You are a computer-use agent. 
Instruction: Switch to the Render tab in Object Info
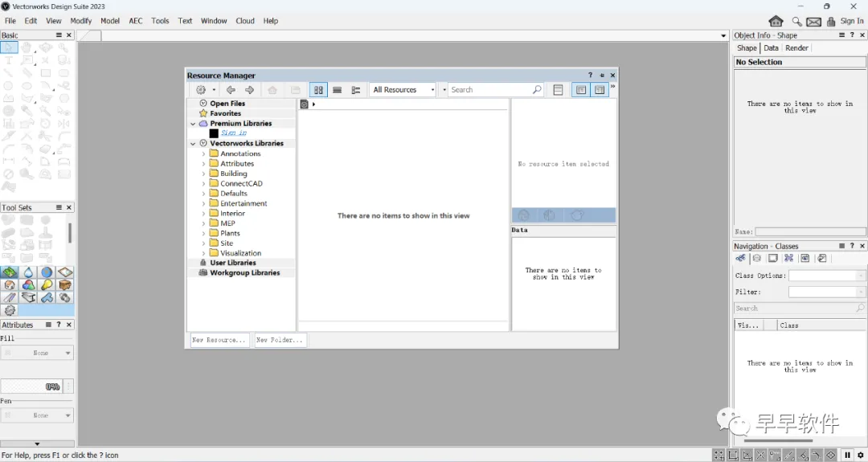pos(796,48)
